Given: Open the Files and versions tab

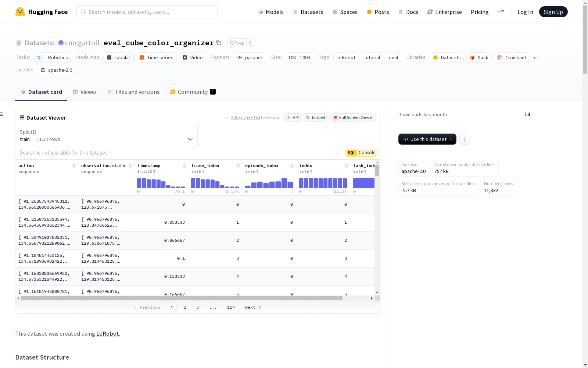Looking at the screenshot, I should [x=133, y=92].
